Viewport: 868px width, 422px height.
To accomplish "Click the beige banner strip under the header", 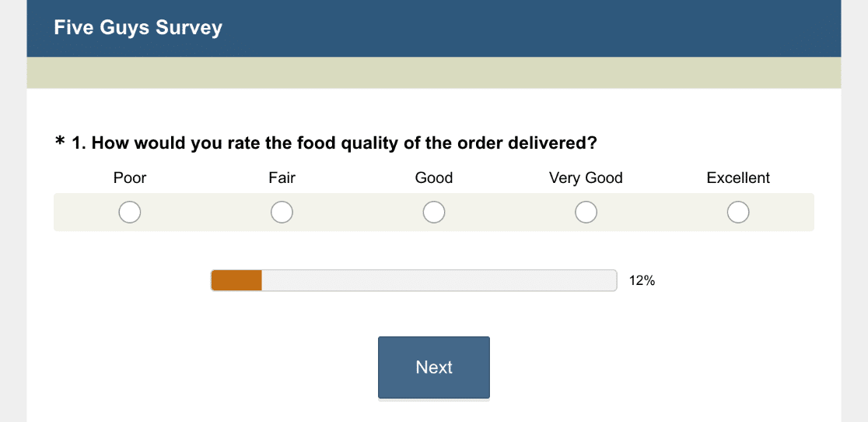I will tap(434, 72).
